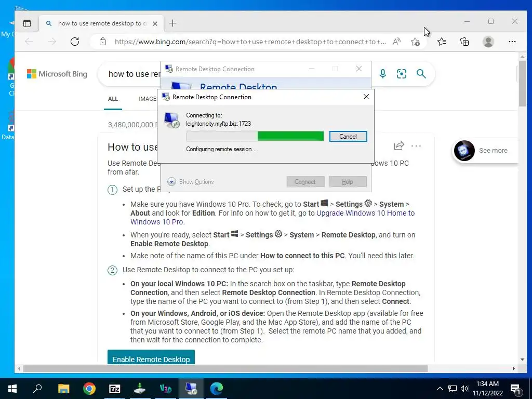
Task: Show hidden system tray icons
Action: (x=440, y=389)
